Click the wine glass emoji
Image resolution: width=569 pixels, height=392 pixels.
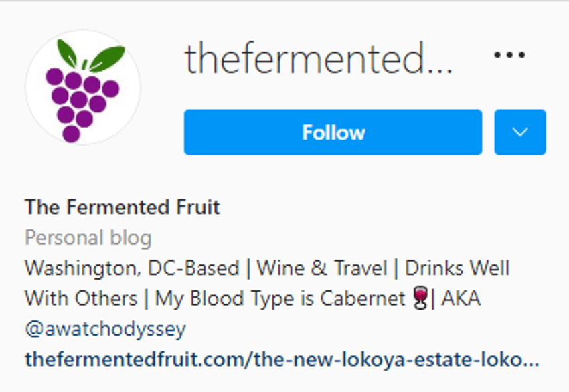[x=421, y=298]
